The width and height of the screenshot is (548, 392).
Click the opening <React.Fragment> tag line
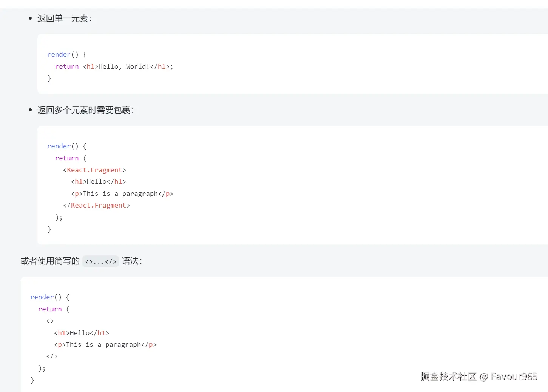[94, 170]
